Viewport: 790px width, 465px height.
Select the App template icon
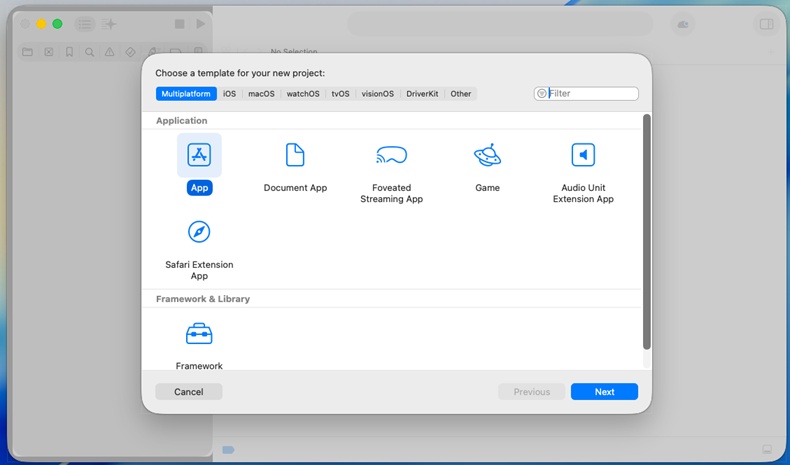[199, 155]
